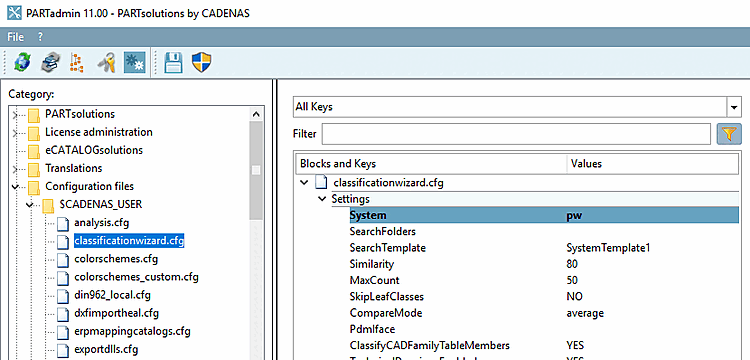Click the globe refresh toolbar icon
This screenshot has width=750, height=360.
(x=22, y=62)
